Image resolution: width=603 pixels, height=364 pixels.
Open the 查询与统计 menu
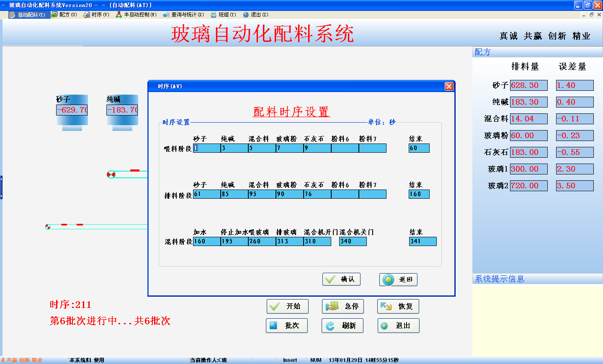[x=183, y=15]
